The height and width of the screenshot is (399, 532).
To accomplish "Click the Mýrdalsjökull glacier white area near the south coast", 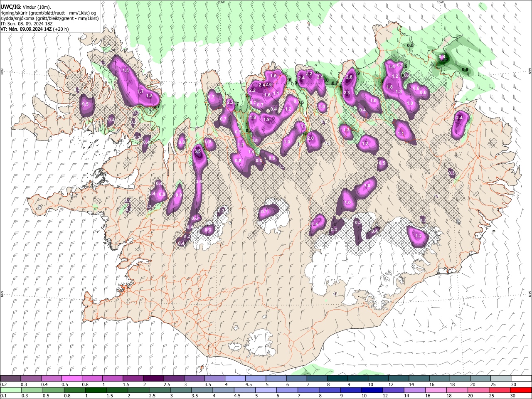I will coord(261,342).
